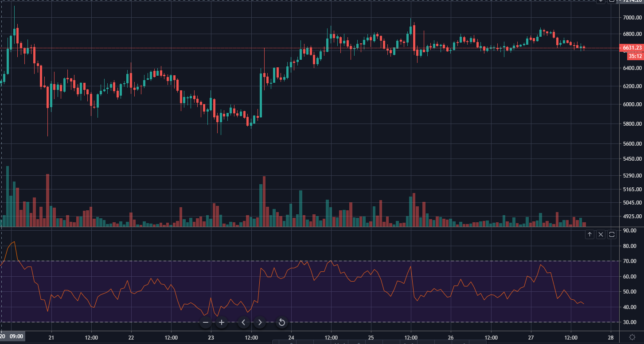Select the 5290.00 price scale label
This screenshot has height=344, width=644.
tap(632, 175)
